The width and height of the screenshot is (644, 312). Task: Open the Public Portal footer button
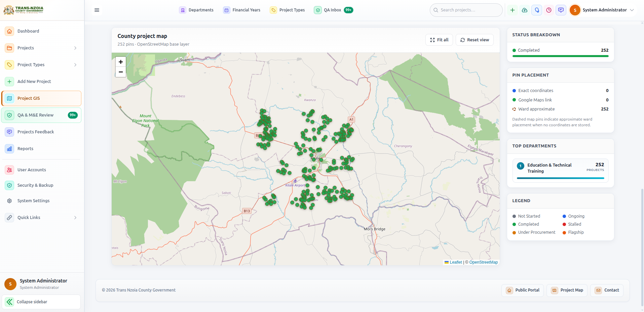[x=523, y=290]
